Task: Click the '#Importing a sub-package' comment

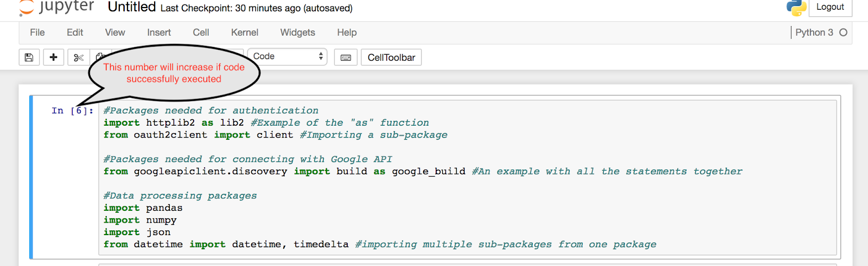Action: click(374, 135)
